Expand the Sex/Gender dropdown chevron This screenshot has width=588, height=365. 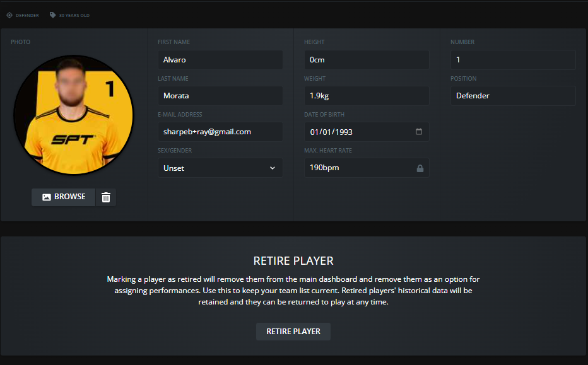coord(273,168)
